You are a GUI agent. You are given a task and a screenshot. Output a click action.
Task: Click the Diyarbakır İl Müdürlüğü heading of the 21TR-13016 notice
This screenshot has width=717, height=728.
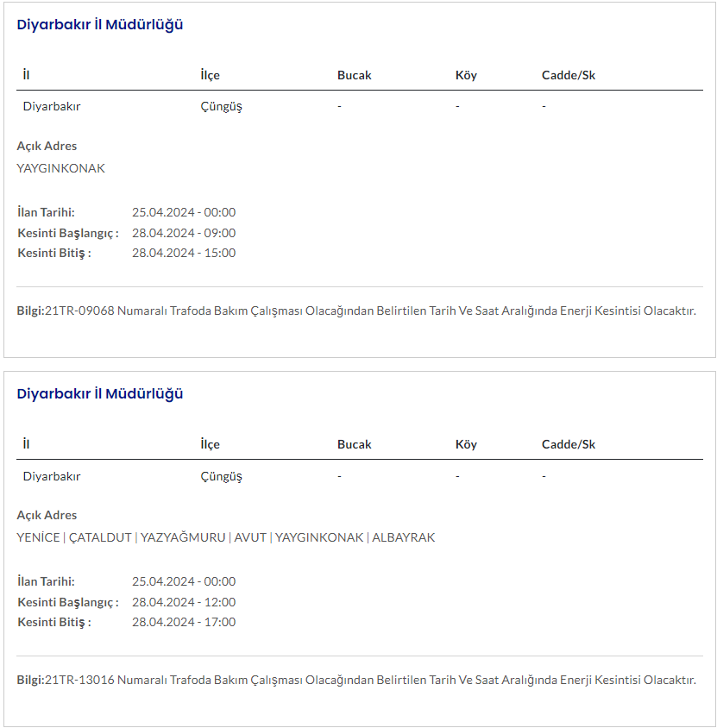point(100,394)
